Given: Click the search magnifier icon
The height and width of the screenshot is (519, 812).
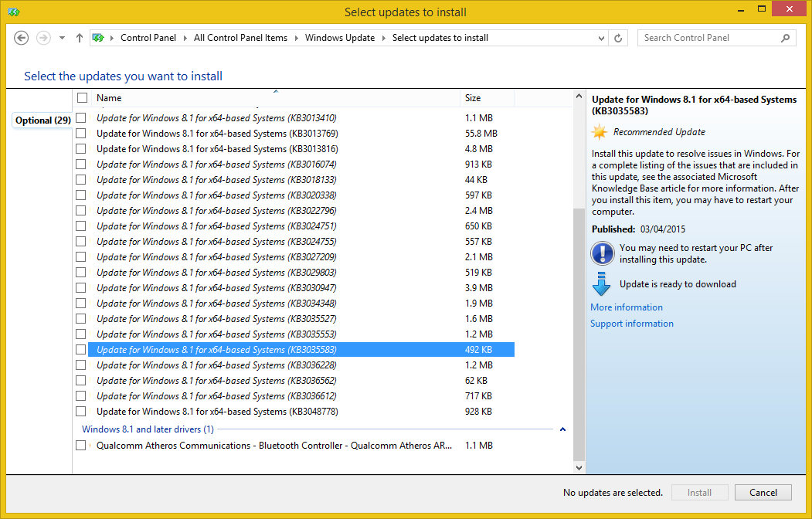Looking at the screenshot, I should tap(785, 38).
